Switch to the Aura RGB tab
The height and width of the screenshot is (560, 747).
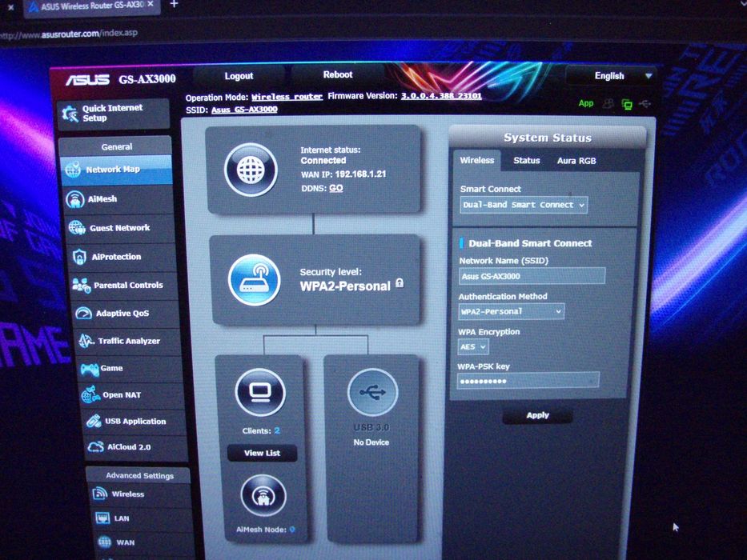click(x=576, y=161)
